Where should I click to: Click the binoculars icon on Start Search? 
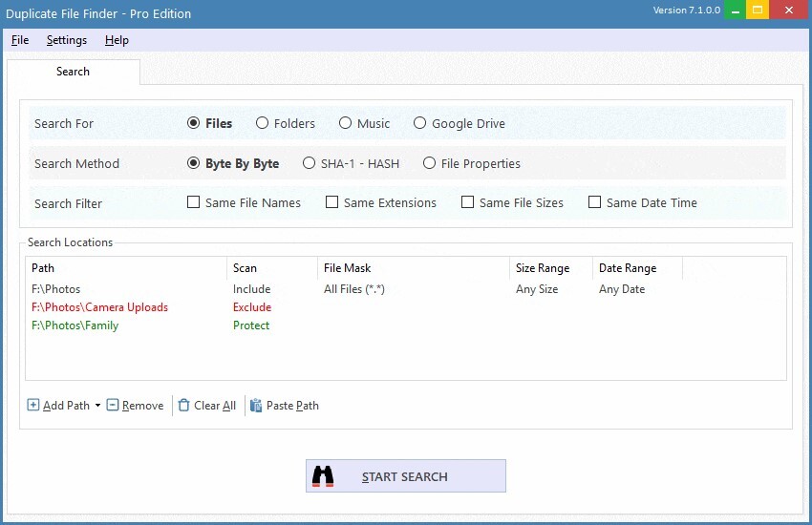point(324,476)
